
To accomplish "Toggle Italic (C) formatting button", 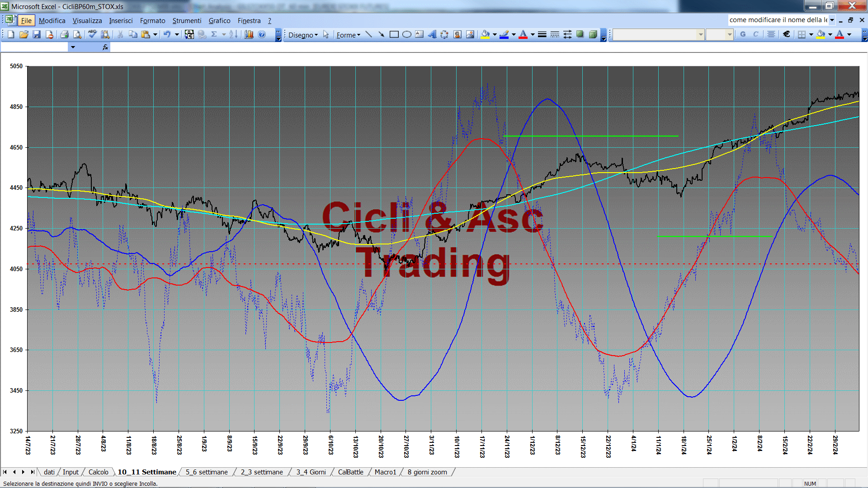I will tap(755, 34).
